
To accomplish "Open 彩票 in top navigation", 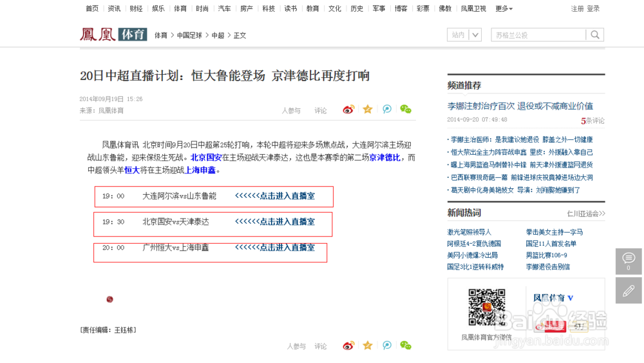I will 423,8.
